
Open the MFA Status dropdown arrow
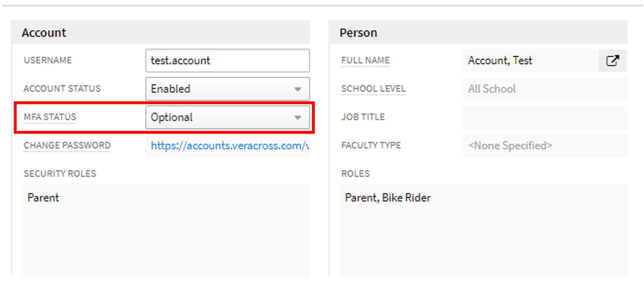pyautogui.click(x=298, y=117)
